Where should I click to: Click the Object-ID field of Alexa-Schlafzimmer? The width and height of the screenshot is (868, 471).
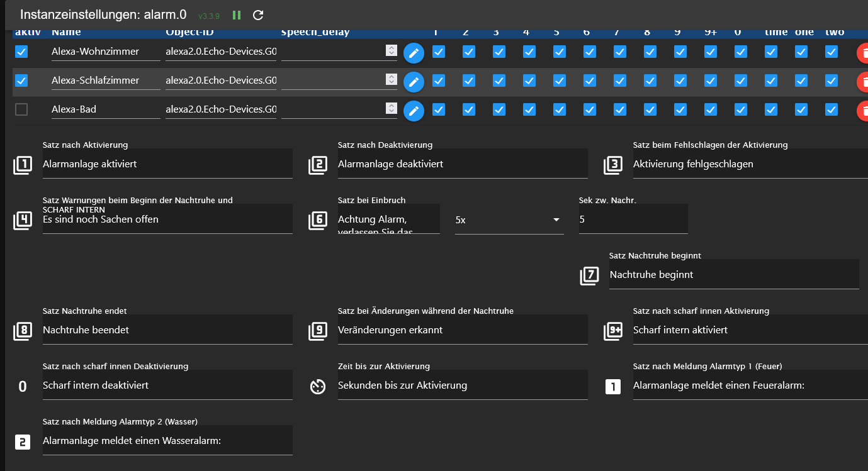click(x=221, y=80)
